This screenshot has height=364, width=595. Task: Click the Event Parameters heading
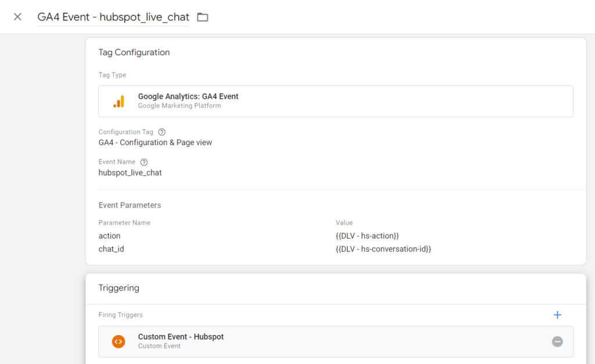coord(130,205)
